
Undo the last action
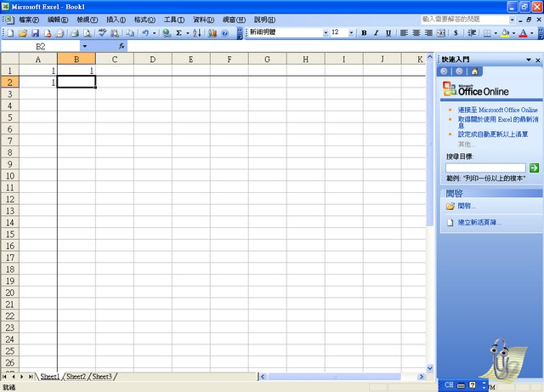point(145,33)
